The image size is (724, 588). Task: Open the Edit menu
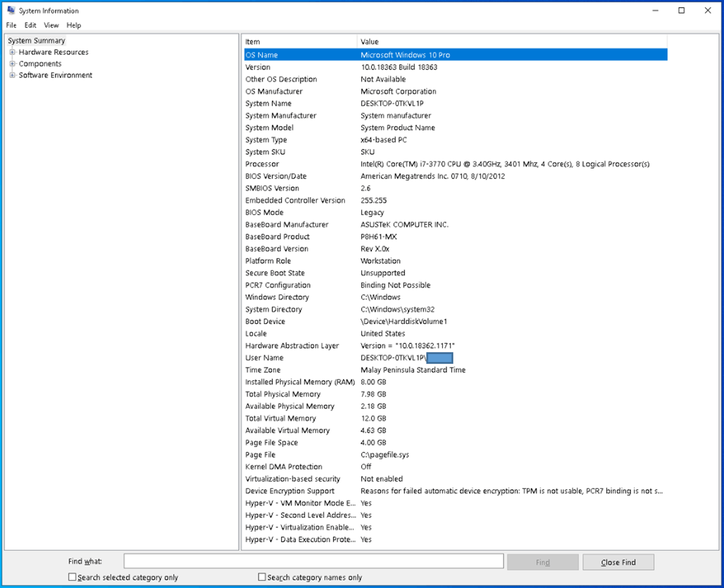[30, 25]
